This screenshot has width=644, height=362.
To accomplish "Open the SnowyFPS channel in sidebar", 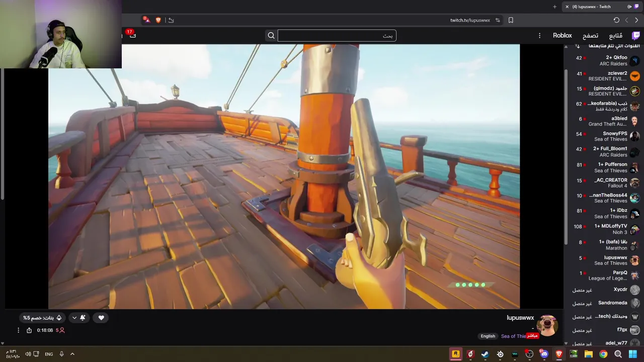I will tap(604, 136).
